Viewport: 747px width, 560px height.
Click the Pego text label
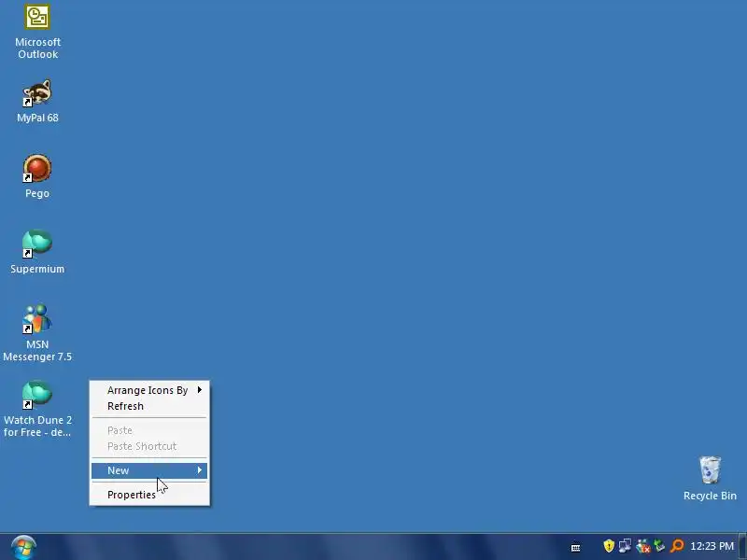37,194
